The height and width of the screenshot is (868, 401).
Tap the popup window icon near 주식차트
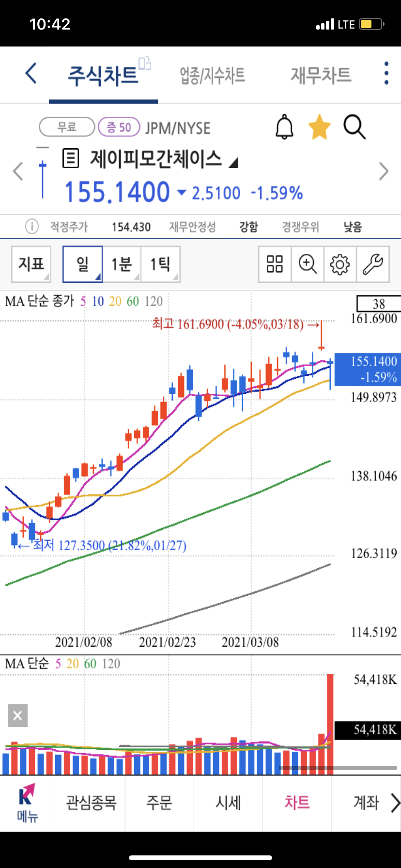point(145,63)
